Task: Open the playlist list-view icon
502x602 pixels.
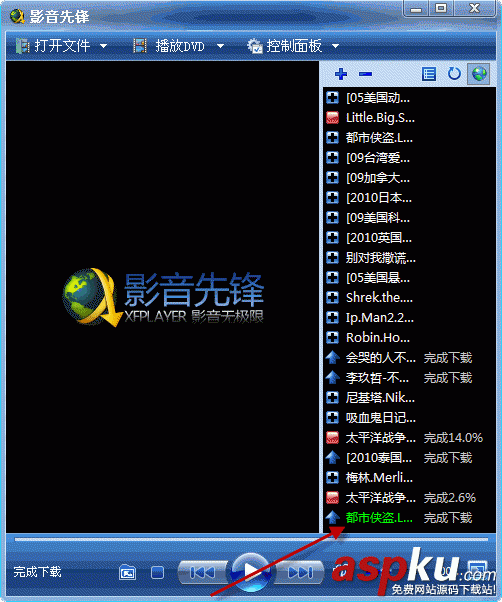Action: click(429, 74)
